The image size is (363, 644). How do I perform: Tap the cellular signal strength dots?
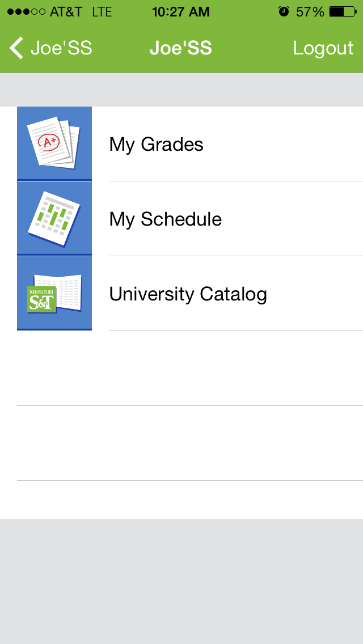coord(26,12)
